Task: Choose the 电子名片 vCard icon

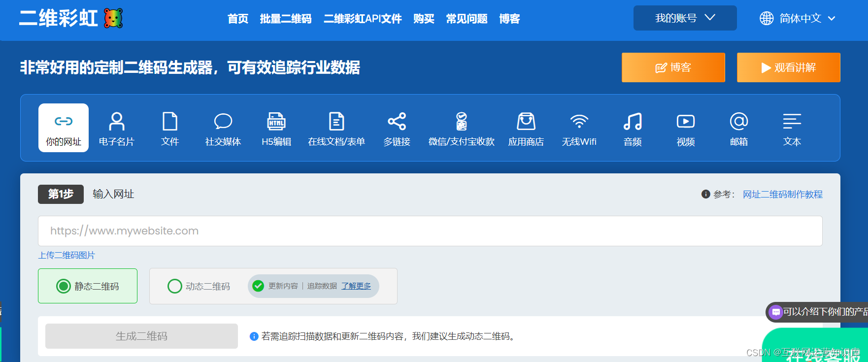Action: tap(117, 121)
